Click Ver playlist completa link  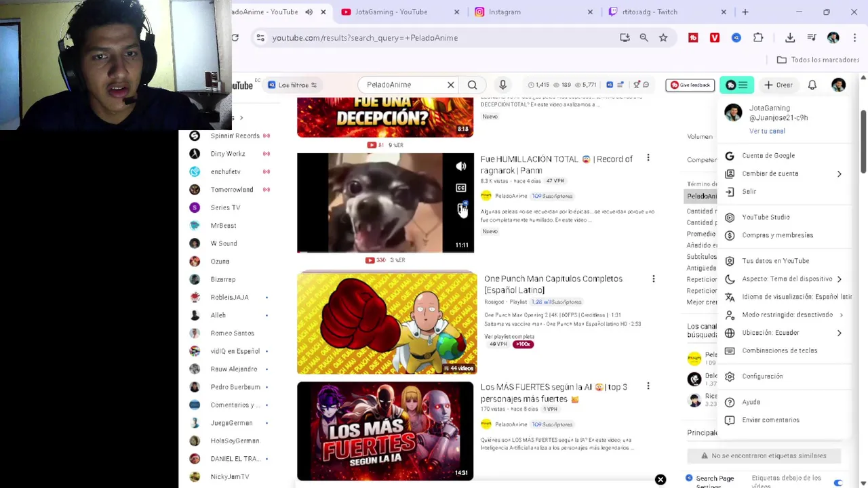[x=509, y=336]
